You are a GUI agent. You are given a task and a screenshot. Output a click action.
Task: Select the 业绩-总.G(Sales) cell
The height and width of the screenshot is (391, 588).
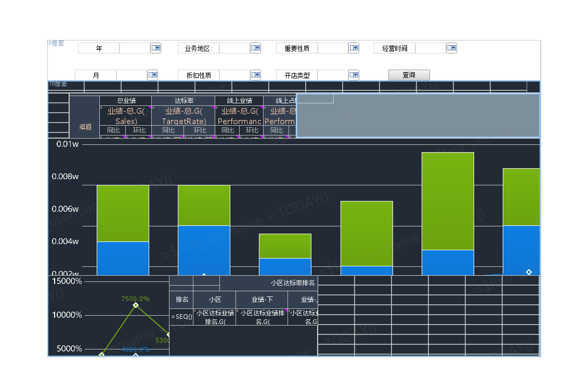coord(126,116)
